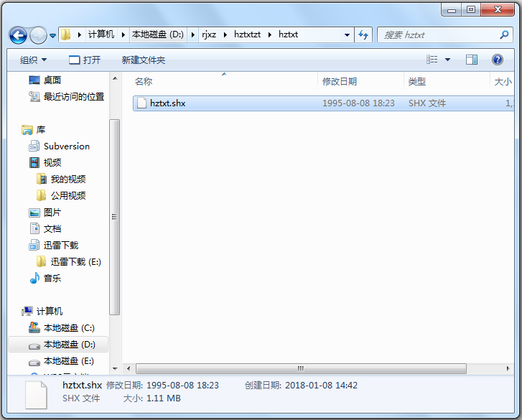Select 计算机 in the address breadcrumb

101,34
